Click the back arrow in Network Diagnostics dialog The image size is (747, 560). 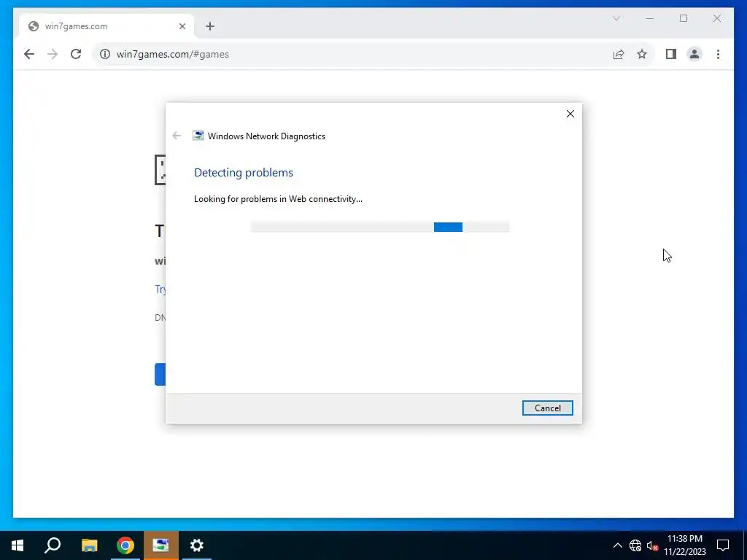click(x=177, y=136)
